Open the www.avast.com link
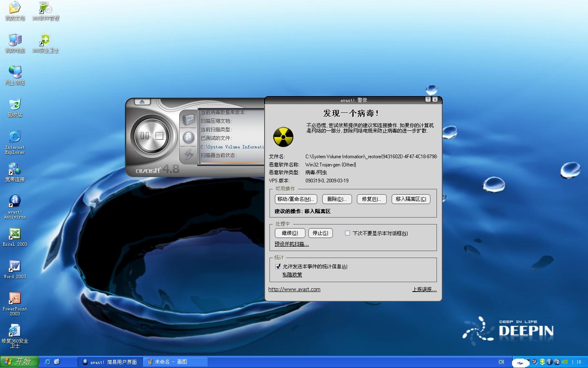Viewport: 588px width, 368px height. [294, 289]
